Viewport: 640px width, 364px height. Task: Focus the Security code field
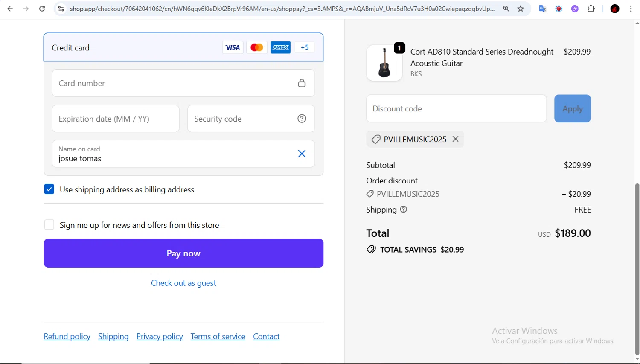click(251, 119)
